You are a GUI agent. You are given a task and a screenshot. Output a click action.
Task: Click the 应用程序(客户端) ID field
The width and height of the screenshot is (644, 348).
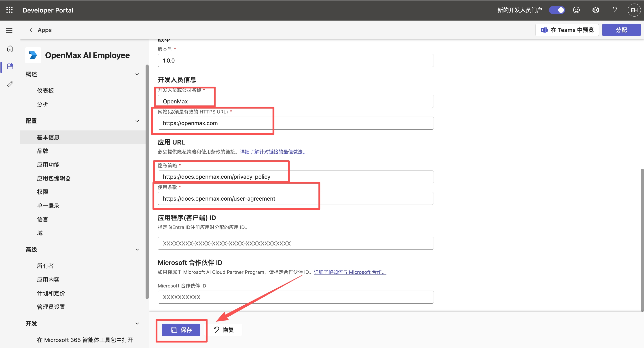point(295,243)
